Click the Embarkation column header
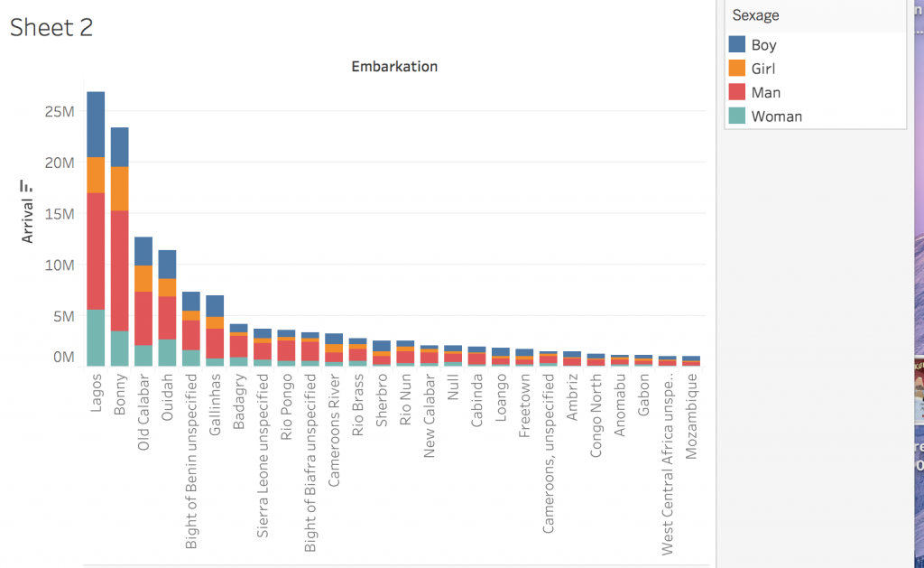This screenshot has height=568, width=924. point(394,67)
